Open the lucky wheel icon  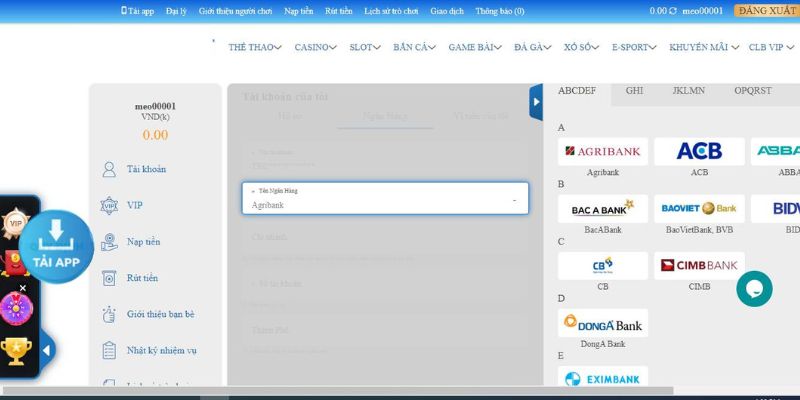tap(16, 309)
